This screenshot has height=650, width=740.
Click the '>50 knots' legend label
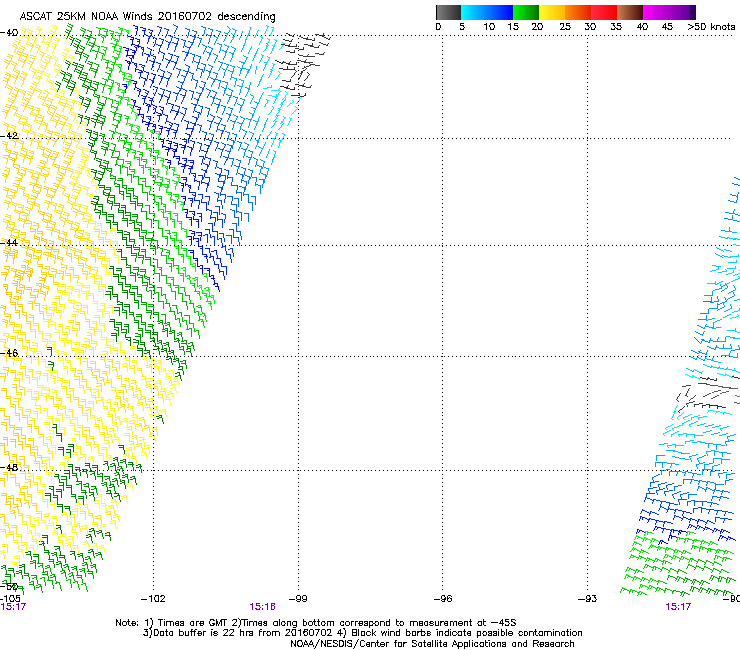pos(711,27)
